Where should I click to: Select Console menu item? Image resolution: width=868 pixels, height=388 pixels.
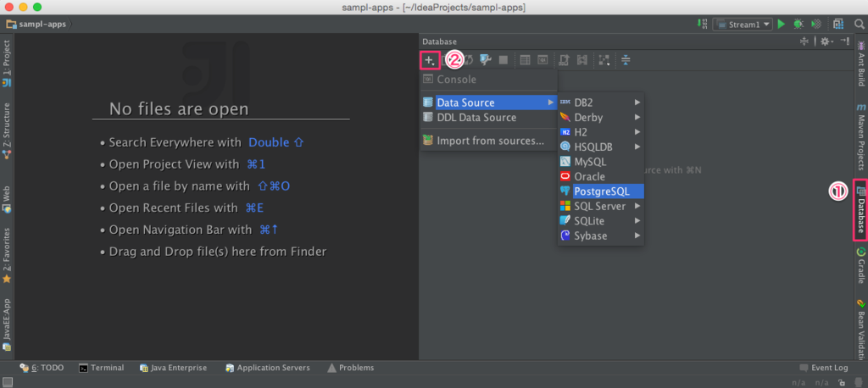point(489,79)
